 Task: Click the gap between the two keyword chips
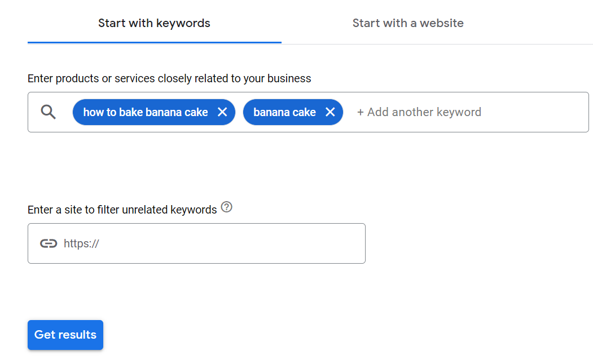click(x=239, y=112)
